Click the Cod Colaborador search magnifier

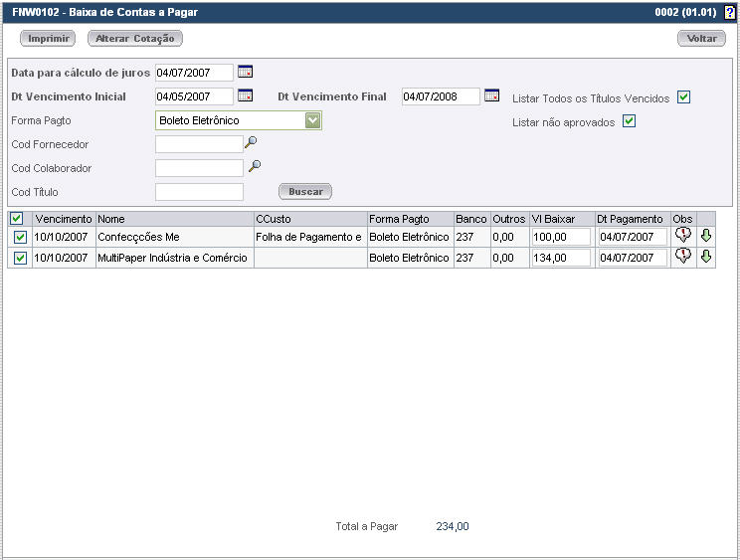[255, 167]
